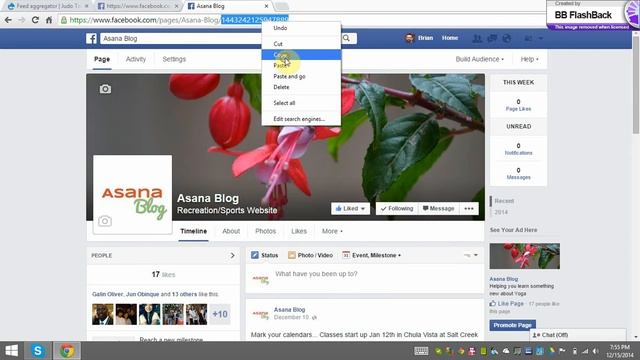Click the +10 more likers thumbnail
This screenshot has width=640, height=360.
click(x=220, y=314)
